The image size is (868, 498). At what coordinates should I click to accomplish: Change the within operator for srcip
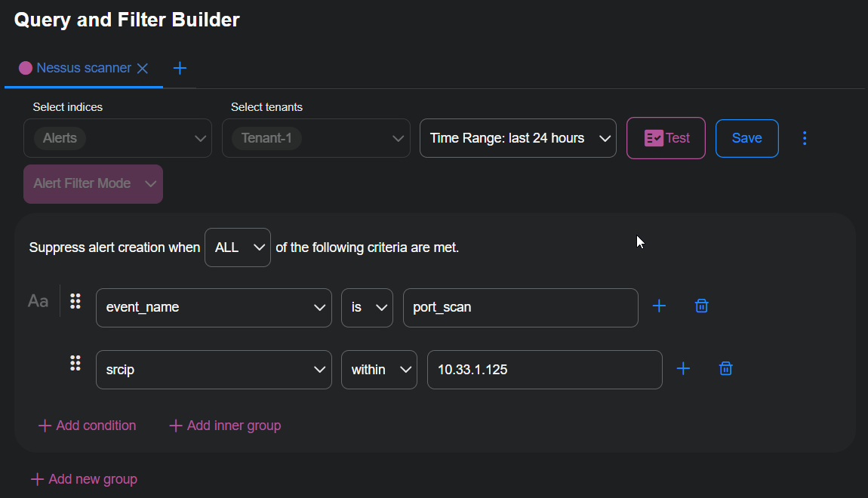click(x=379, y=369)
